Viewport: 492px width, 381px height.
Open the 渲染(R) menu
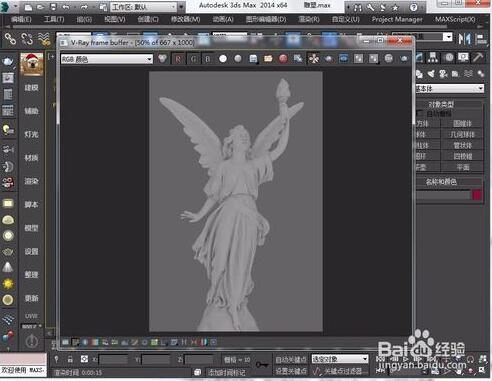click(x=309, y=19)
